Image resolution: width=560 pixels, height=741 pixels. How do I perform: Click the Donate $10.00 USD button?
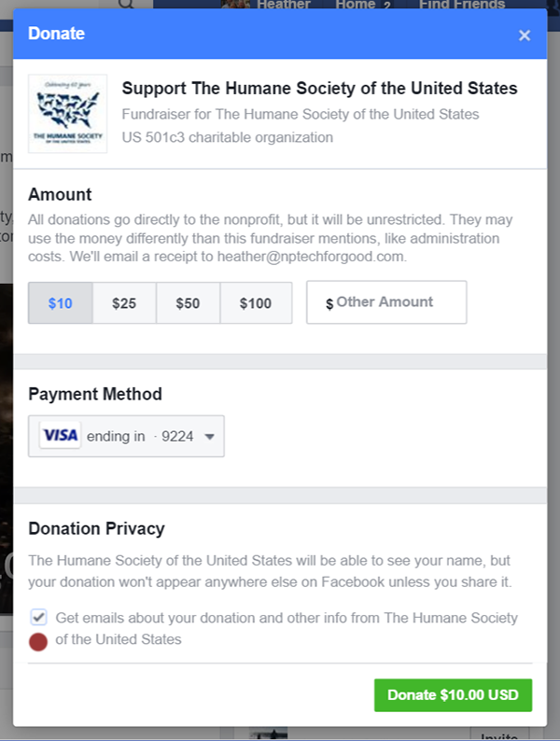click(x=453, y=694)
